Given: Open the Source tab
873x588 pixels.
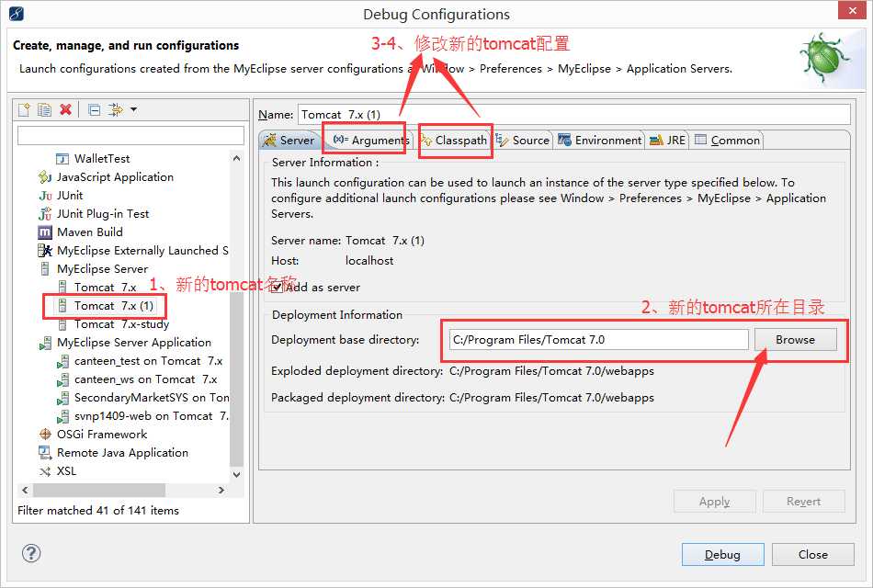Looking at the screenshot, I should point(522,141).
